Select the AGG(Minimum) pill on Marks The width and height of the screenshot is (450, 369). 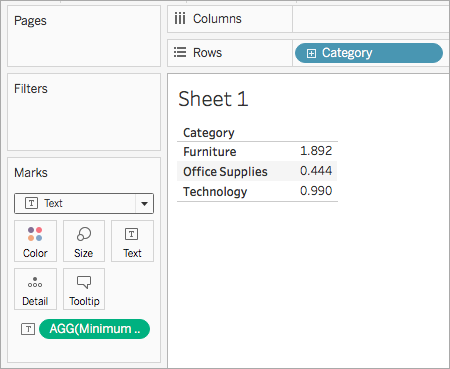[94, 329]
